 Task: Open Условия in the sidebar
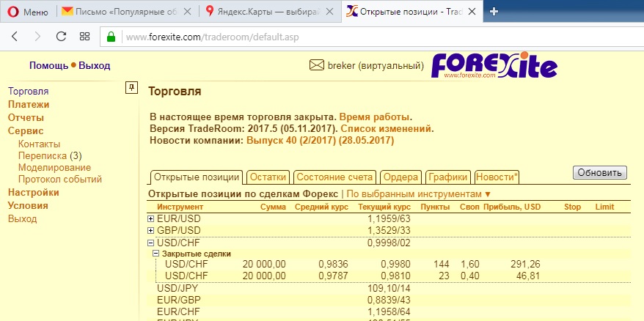[x=28, y=206]
